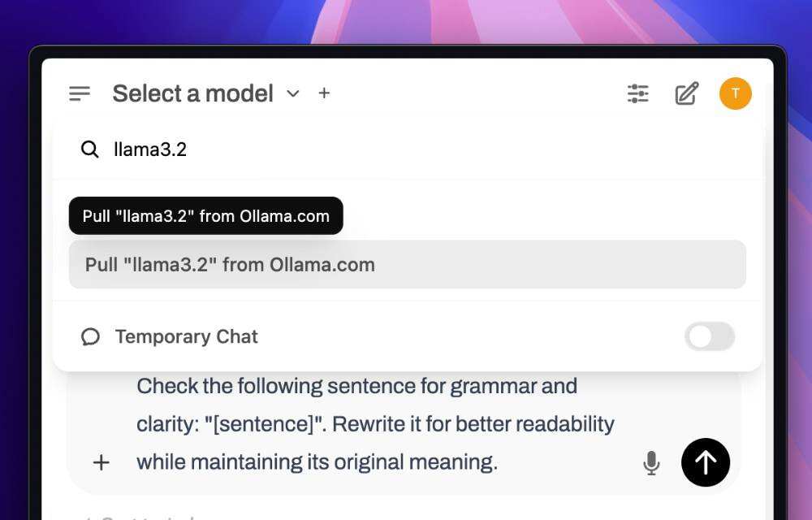Click the prompt line starting "Check the following"
Viewport: 812px width, 520px height.
pos(356,386)
